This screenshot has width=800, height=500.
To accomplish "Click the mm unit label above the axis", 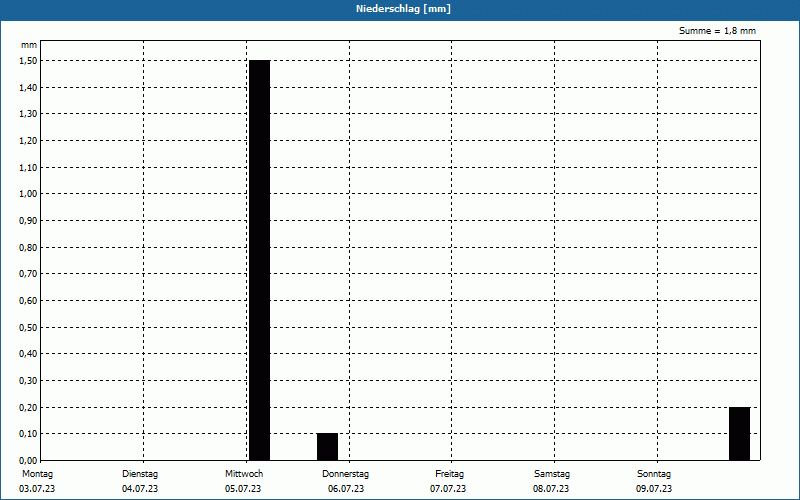I will [x=29, y=45].
